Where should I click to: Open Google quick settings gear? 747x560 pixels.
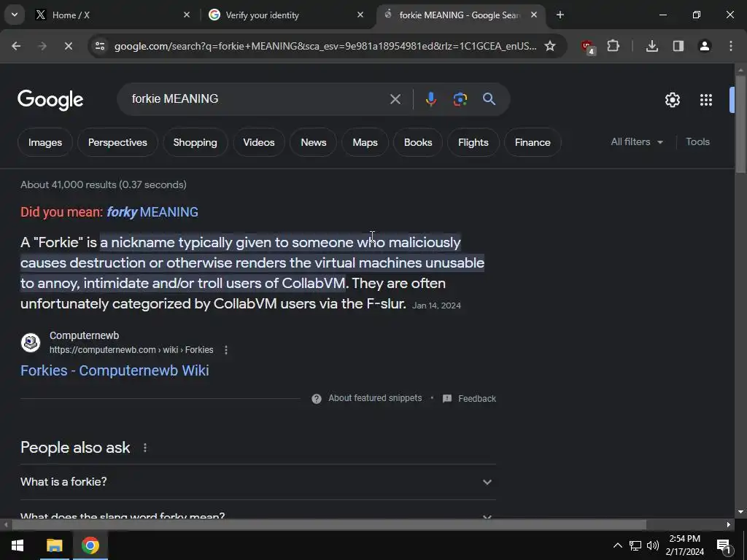[x=672, y=100]
